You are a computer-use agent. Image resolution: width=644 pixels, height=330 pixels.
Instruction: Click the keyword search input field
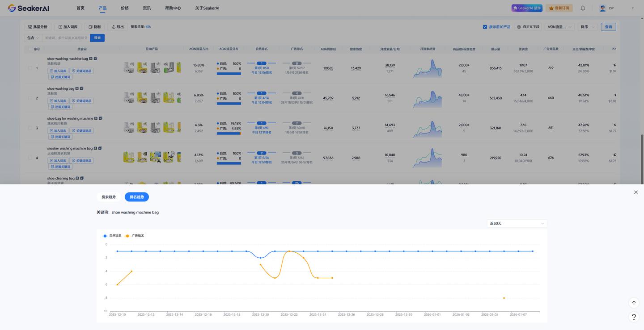[x=66, y=38]
